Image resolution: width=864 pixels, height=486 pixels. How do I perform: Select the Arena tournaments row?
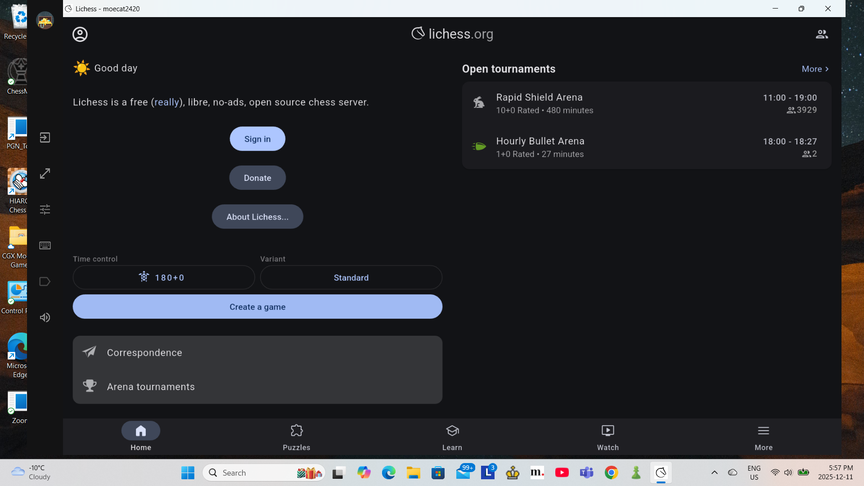(257, 387)
